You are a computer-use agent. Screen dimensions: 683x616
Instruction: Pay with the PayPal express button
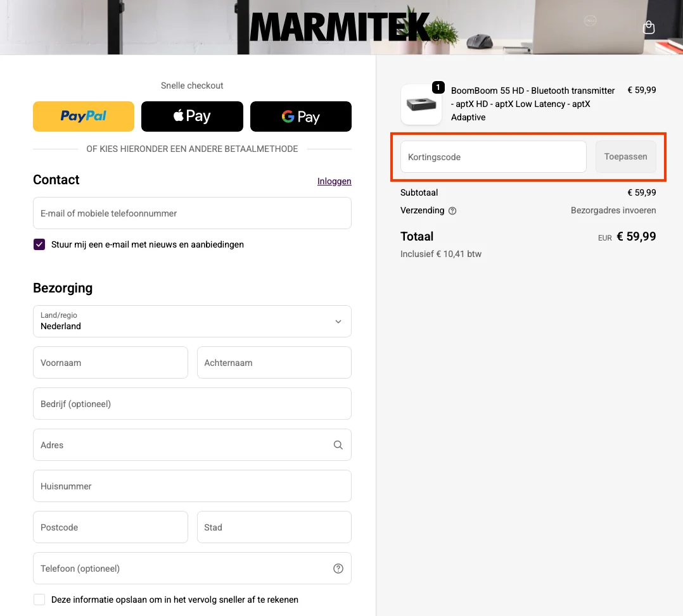[83, 116]
